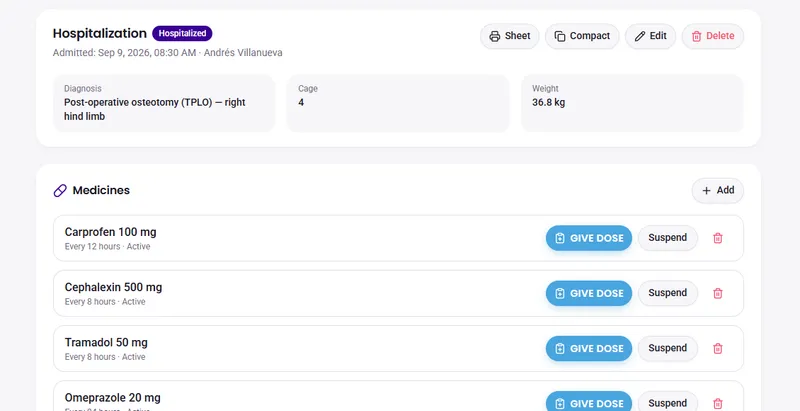Click trash icon for Cephalexin 500 mg
This screenshot has width=800, height=411.
[717, 293]
